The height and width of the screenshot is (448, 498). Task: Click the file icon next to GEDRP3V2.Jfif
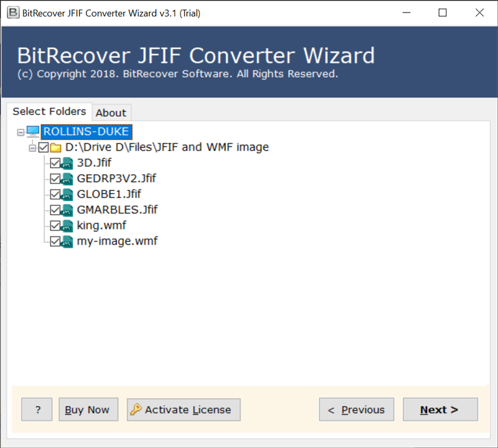pyautogui.click(x=68, y=179)
